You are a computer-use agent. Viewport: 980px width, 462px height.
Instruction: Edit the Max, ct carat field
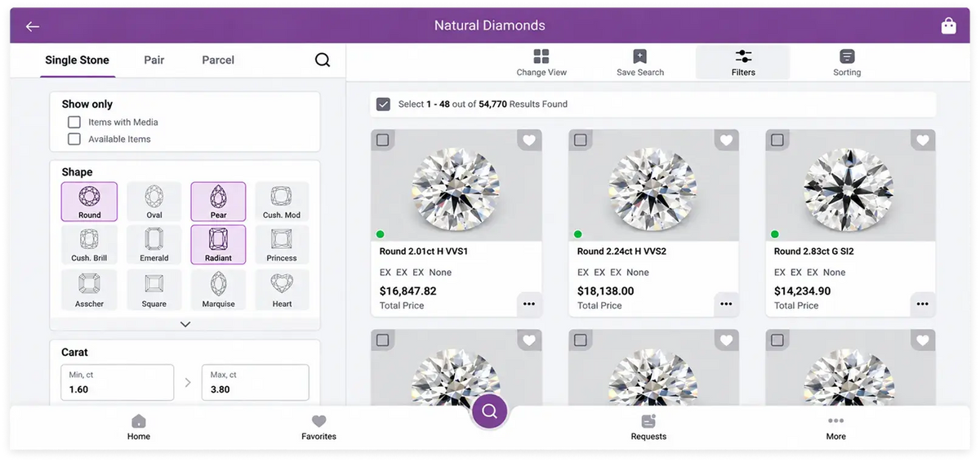coord(255,383)
